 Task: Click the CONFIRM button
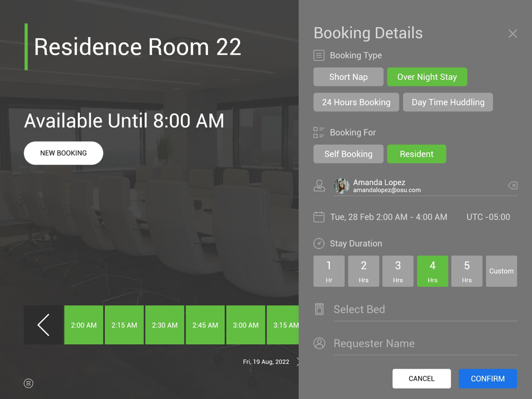coord(487,378)
